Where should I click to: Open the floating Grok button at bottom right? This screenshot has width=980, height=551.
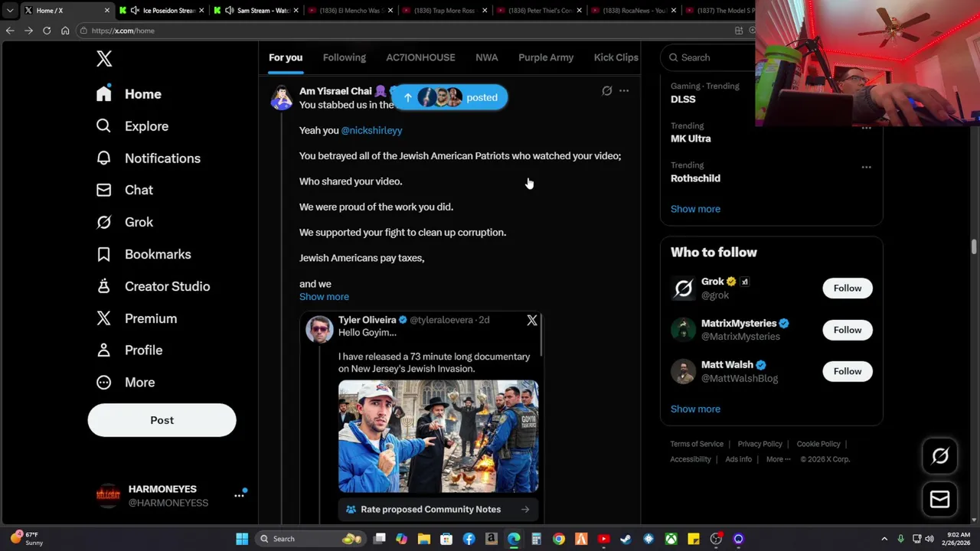(x=939, y=456)
